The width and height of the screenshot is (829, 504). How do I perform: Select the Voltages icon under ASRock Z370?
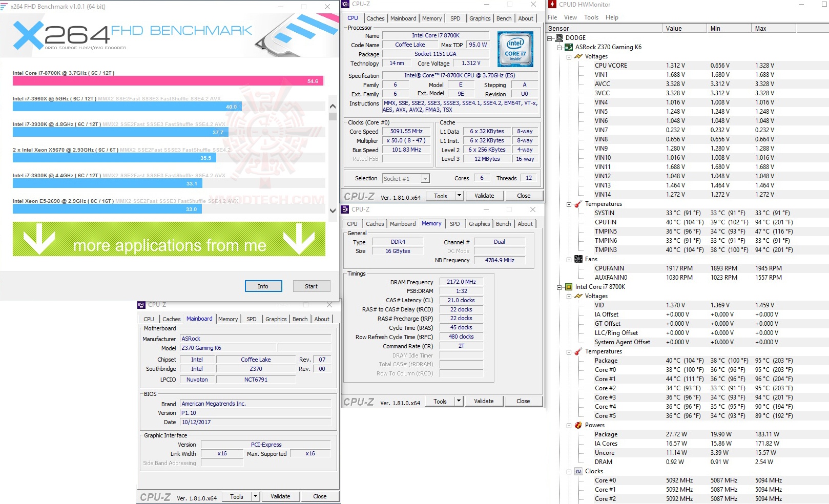[x=579, y=56]
